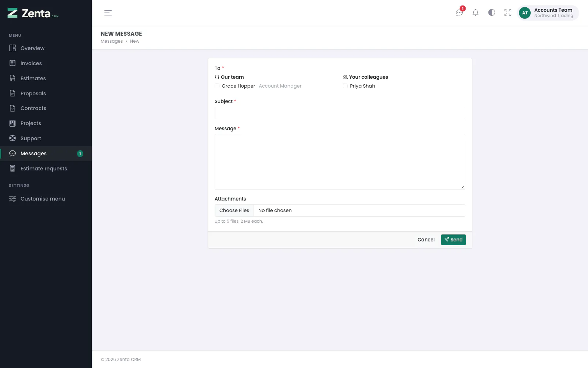Open the Customise menu setting

click(x=46, y=199)
